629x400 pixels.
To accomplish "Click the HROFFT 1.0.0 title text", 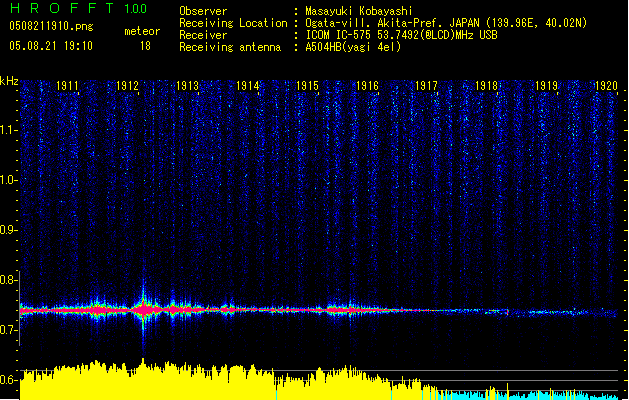I will [78, 8].
